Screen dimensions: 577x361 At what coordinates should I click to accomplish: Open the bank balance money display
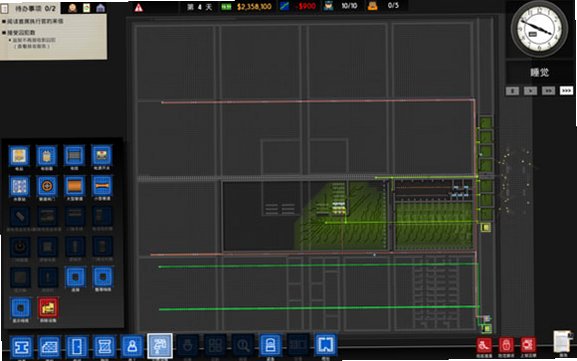(x=254, y=7)
